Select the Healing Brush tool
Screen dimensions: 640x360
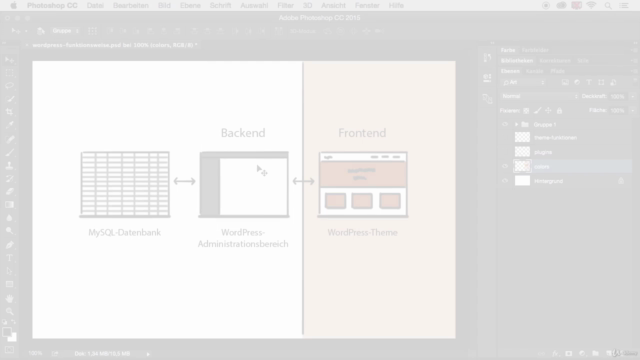tap(9, 140)
